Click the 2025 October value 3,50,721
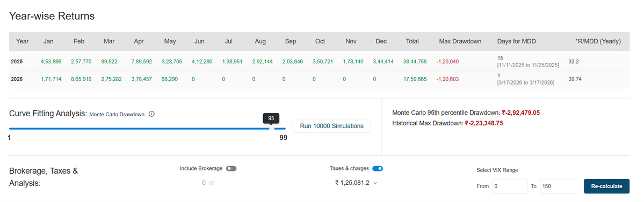The height and width of the screenshot is (202, 644). pyautogui.click(x=323, y=62)
